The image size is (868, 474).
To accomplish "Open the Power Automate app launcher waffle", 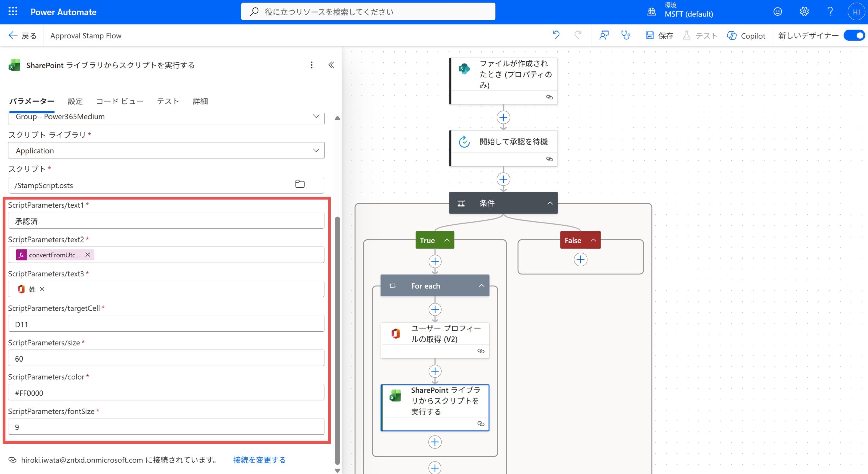I will (x=13, y=11).
